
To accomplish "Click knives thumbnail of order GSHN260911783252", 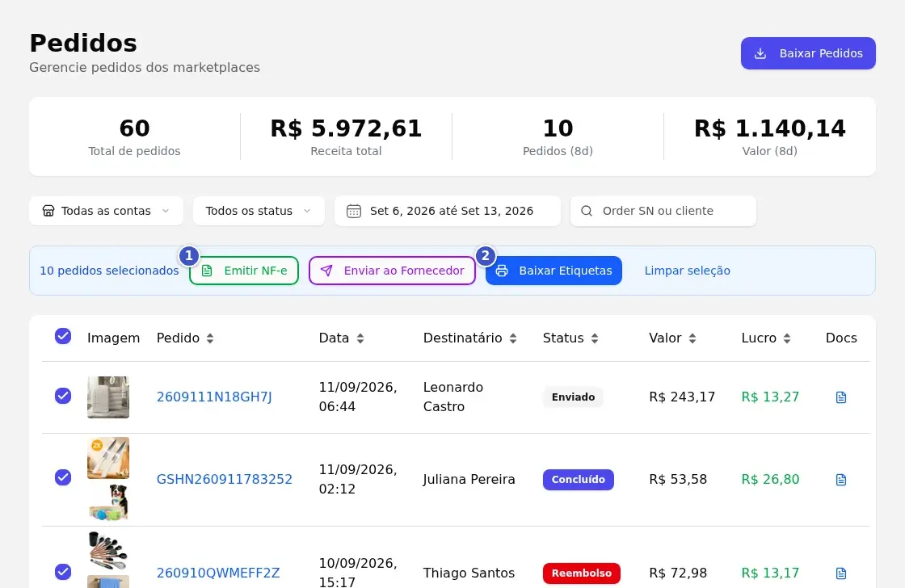I will pos(108,458).
